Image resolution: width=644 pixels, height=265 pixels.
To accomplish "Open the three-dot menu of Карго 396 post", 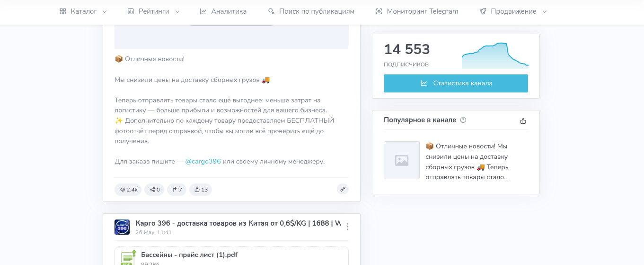I will [348, 227].
